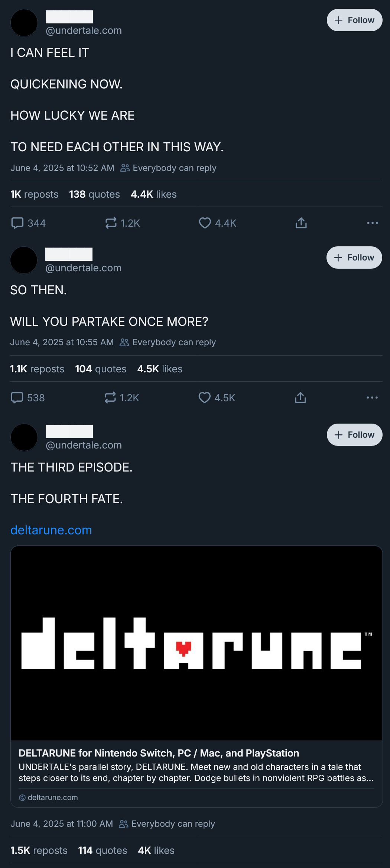Screen dimensions: 390x868
Task: Like the "I CAN FEEL IT" post
Action: click(x=205, y=223)
